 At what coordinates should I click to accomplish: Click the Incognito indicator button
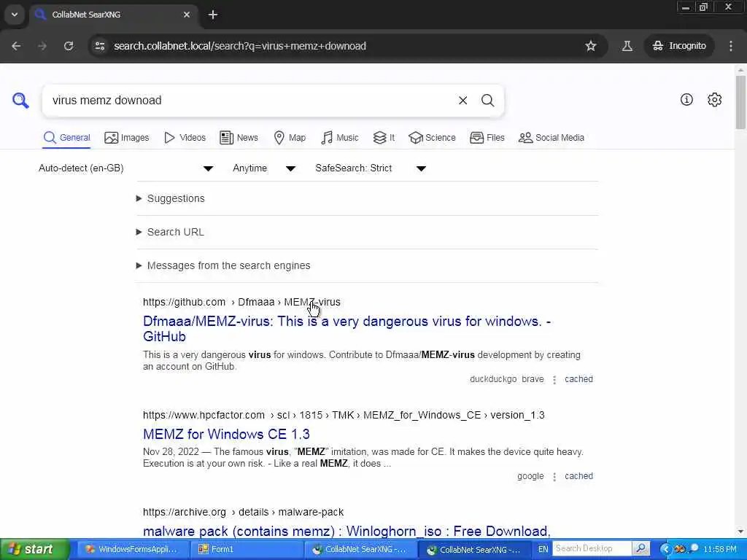coord(679,46)
